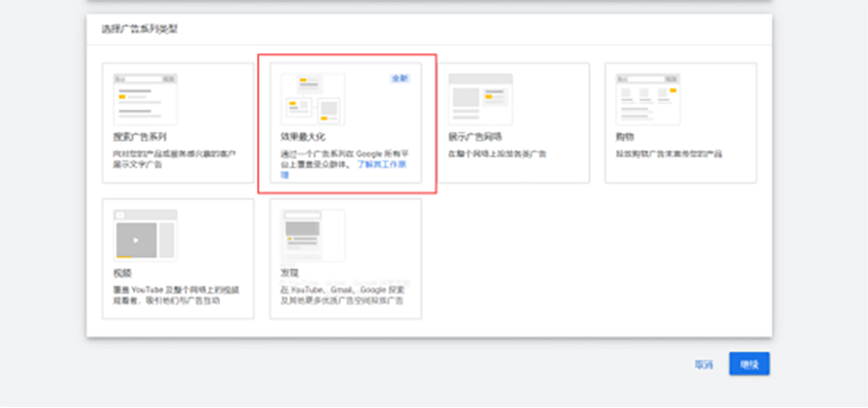Pick the 展示广告网络 campaign type title
Image resolution: width=868 pixels, height=408 pixels.
[x=476, y=137]
